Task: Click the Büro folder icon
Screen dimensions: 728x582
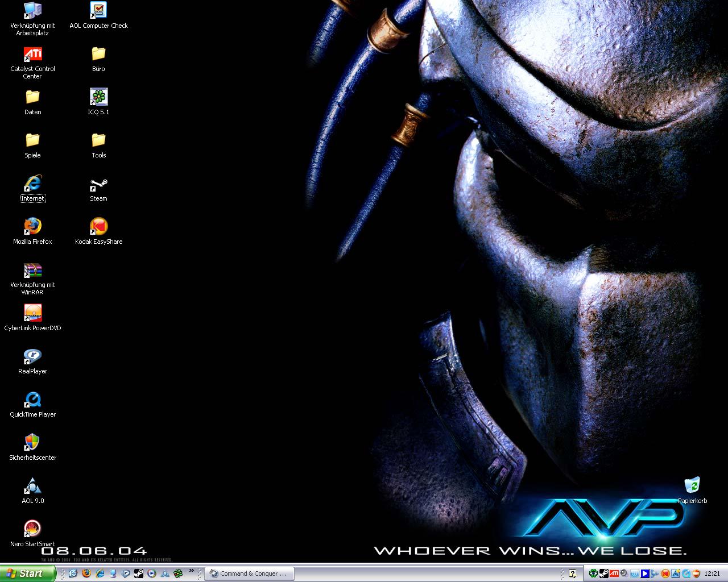Action: 98,55
